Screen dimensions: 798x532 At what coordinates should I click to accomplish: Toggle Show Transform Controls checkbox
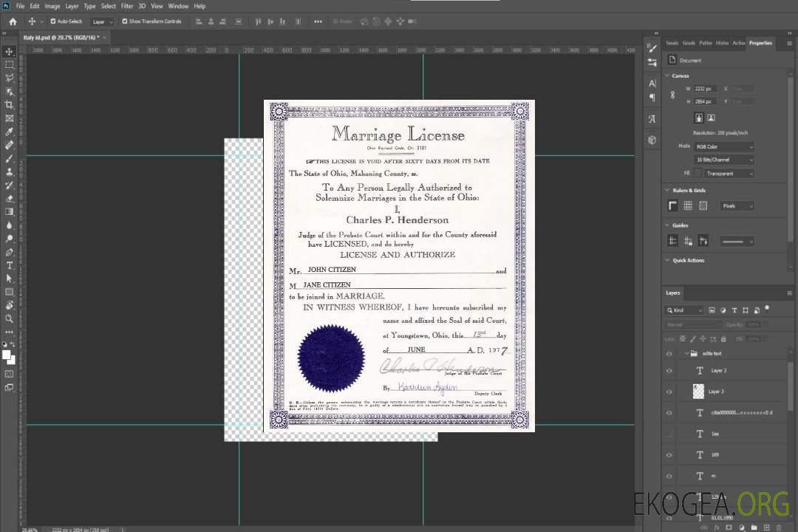coord(125,21)
